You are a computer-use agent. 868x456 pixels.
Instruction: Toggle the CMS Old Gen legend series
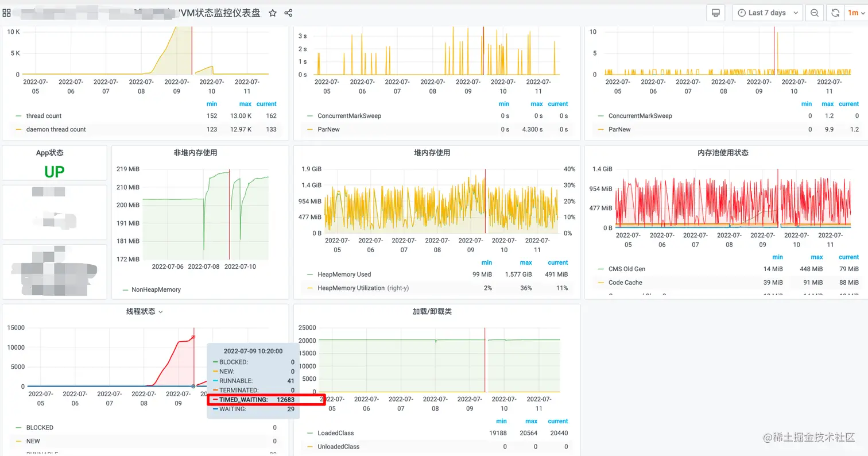627,269
